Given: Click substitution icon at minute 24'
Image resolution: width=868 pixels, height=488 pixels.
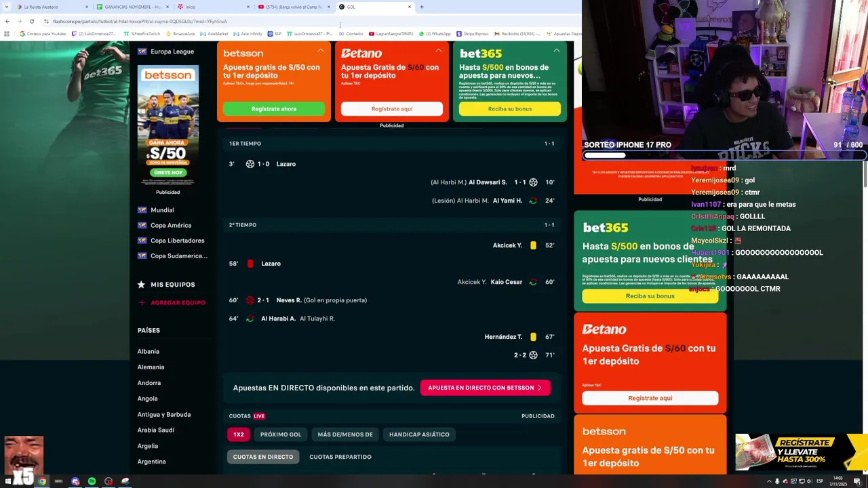Looking at the screenshot, I should tap(533, 201).
